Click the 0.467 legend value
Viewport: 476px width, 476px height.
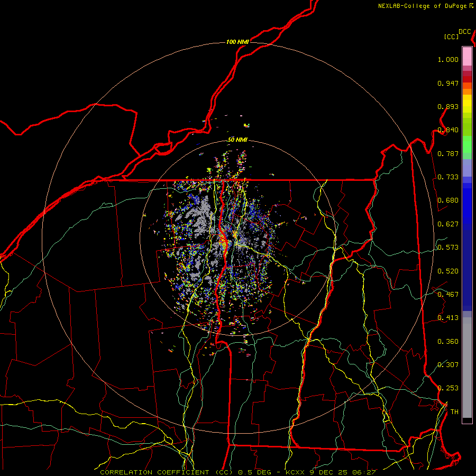pos(448,295)
